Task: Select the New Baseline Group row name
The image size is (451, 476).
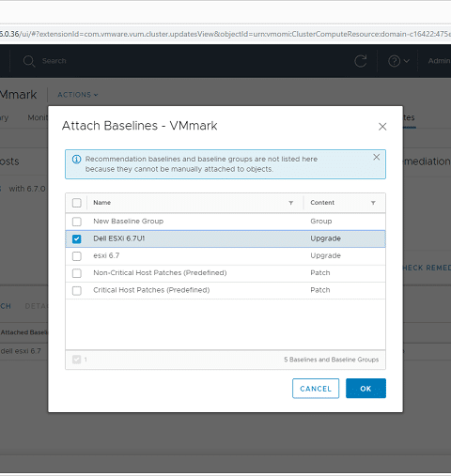Action: (129, 222)
